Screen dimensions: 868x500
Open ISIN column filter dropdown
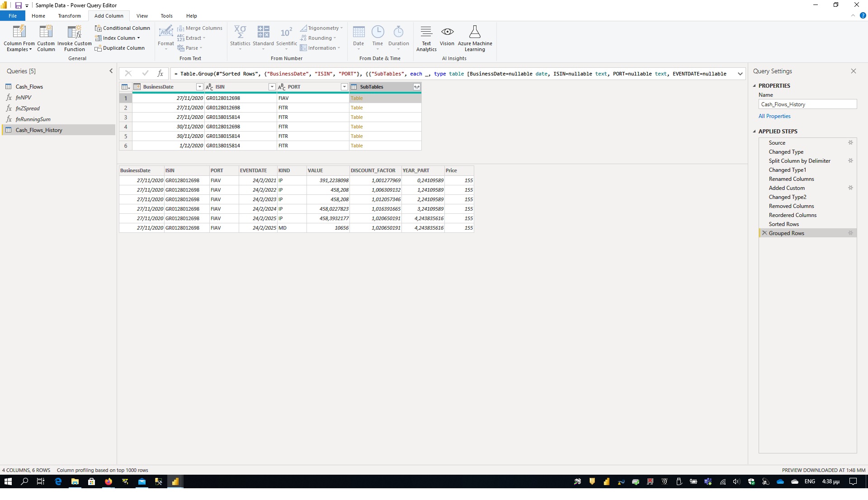[x=272, y=87]
